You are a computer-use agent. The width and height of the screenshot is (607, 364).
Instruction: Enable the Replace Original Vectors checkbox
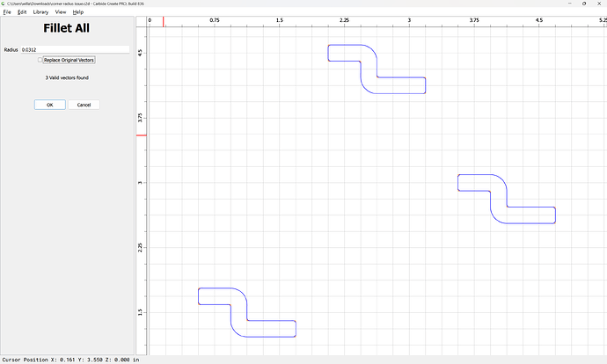pos(40,61)
